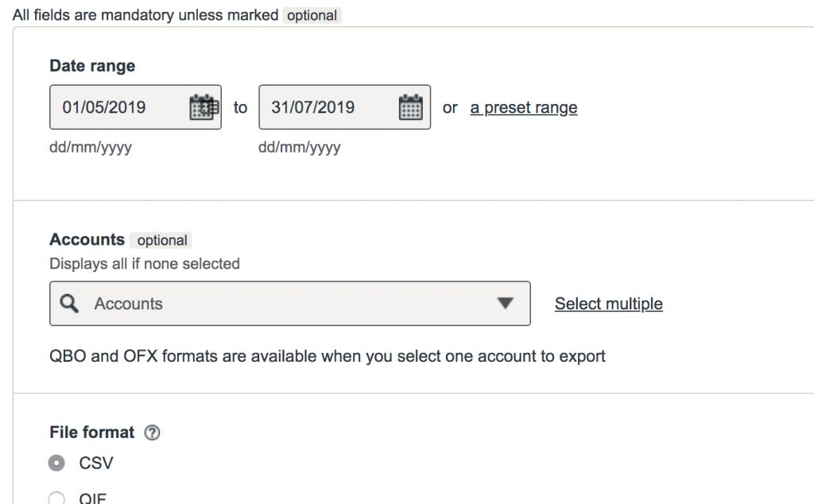Expand the Accounts dropdown arrow

[505, 303]
